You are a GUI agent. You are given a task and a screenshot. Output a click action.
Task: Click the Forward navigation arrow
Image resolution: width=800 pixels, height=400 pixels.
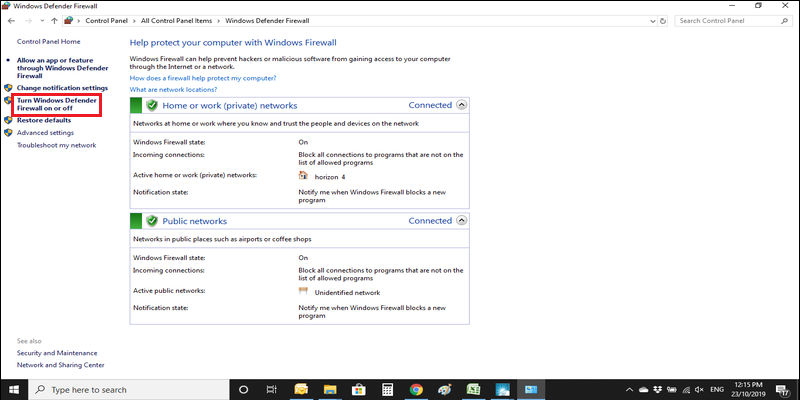[29, 21]
